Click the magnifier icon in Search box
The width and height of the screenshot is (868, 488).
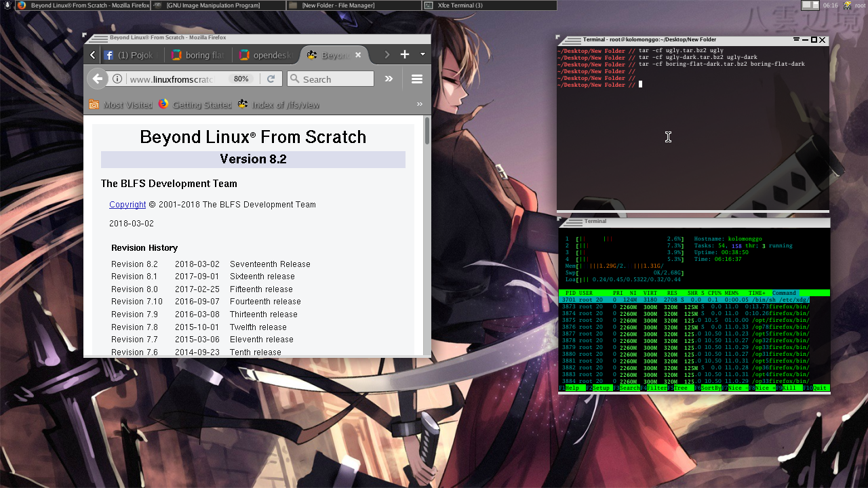click(x=295, y=79)
